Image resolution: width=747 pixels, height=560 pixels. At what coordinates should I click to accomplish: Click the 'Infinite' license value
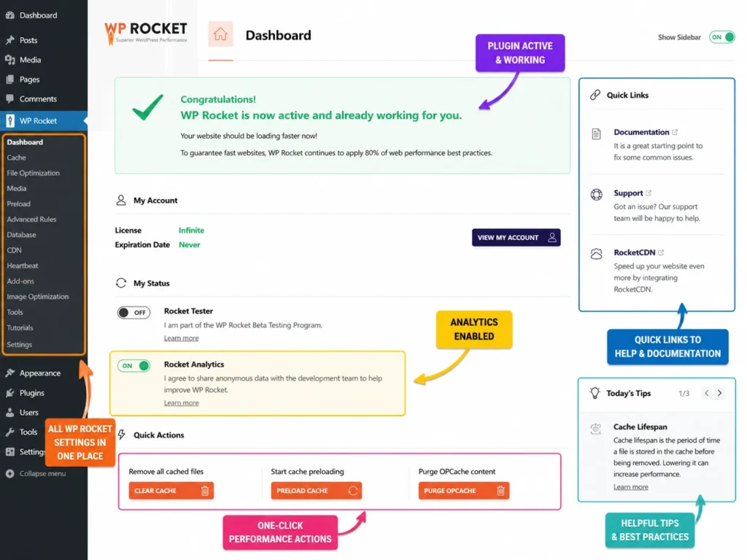coord(192,230)
